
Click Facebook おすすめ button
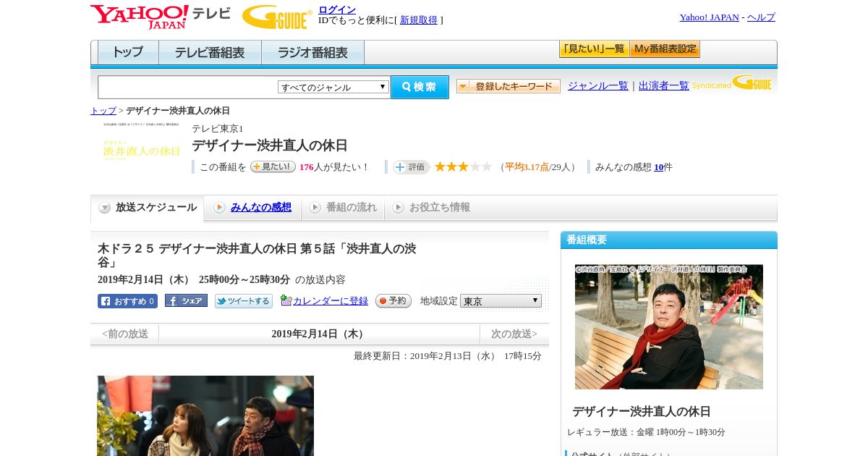tap(127, 301)
